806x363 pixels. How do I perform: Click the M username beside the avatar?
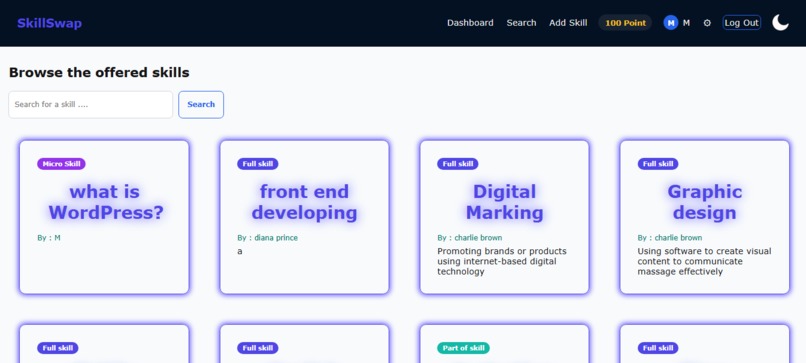pos(686,23)
